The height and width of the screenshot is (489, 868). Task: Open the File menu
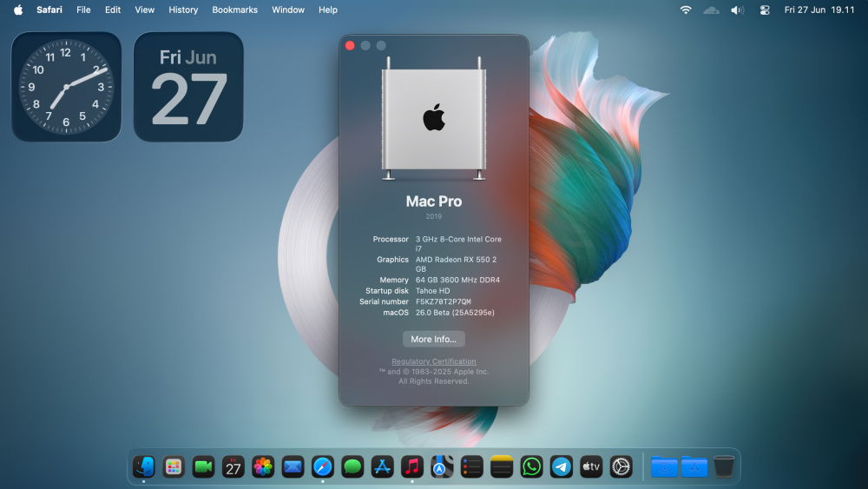(x=83, y=10)
